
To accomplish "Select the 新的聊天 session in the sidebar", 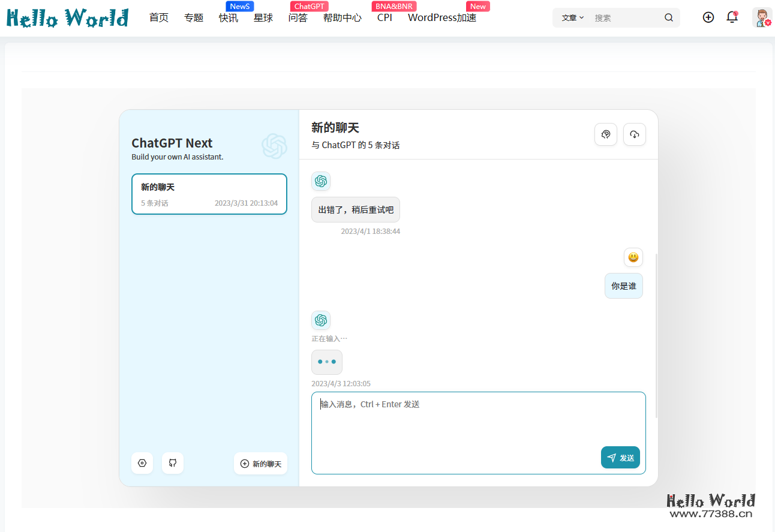I will [x=209, y=194].
